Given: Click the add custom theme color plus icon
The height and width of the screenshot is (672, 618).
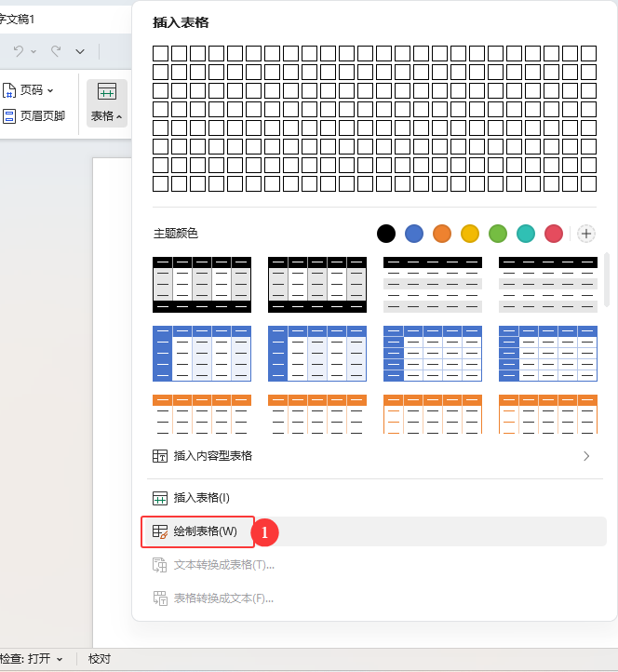Looking at the screenshot, I should point(586,234).
